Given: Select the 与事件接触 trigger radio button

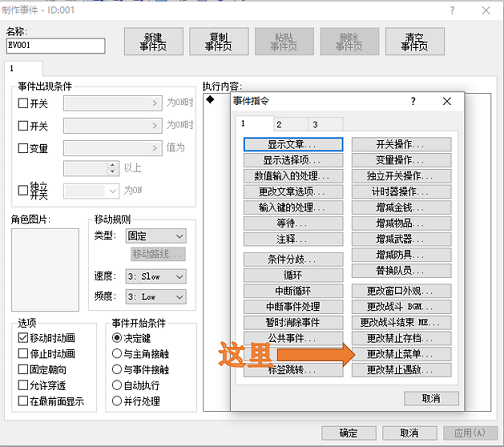Looking at the screenshot, I should click(x=117, y=369).
